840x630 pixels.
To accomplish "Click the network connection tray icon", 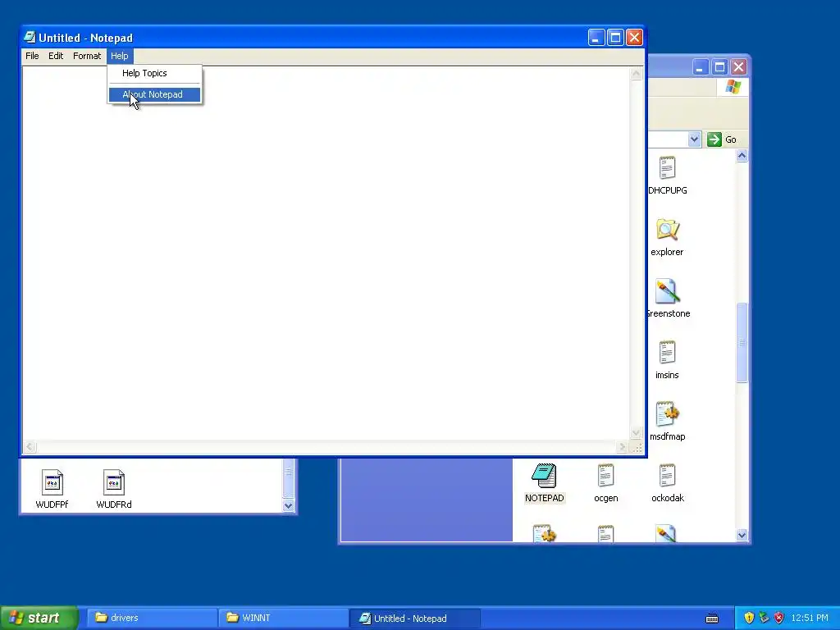I will (764, 619).
